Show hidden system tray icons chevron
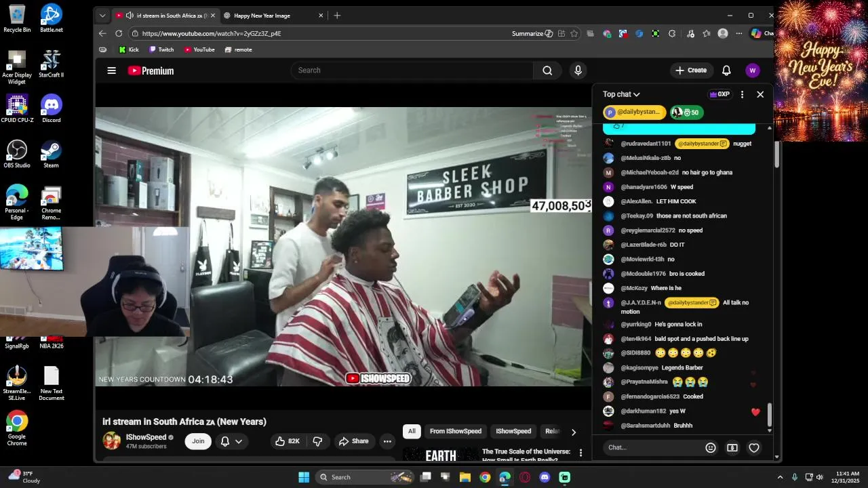Image resolution: width=868 pixels, height=488 pixels. [x=780, y=477]
